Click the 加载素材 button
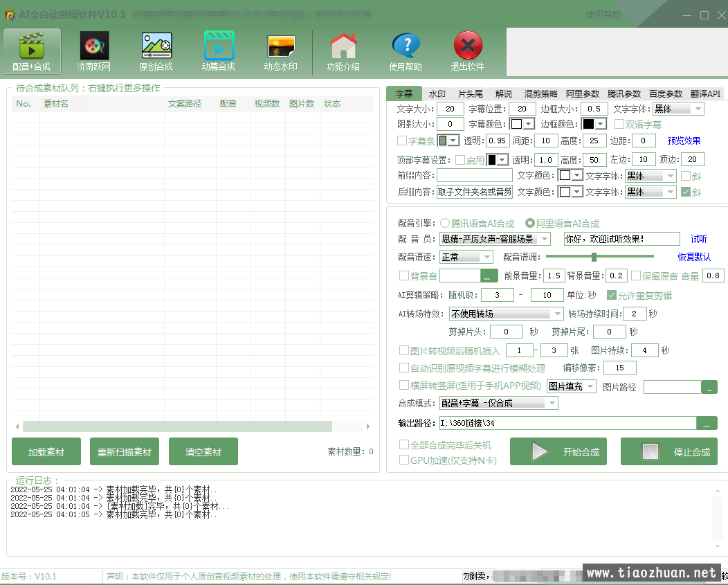 tap(46, 451)
